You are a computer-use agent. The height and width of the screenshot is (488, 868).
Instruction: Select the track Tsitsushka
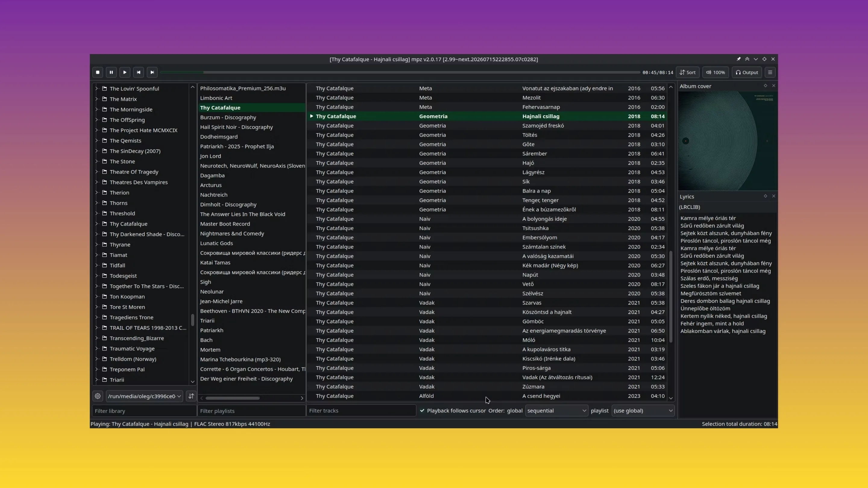(x=487, y=228)
